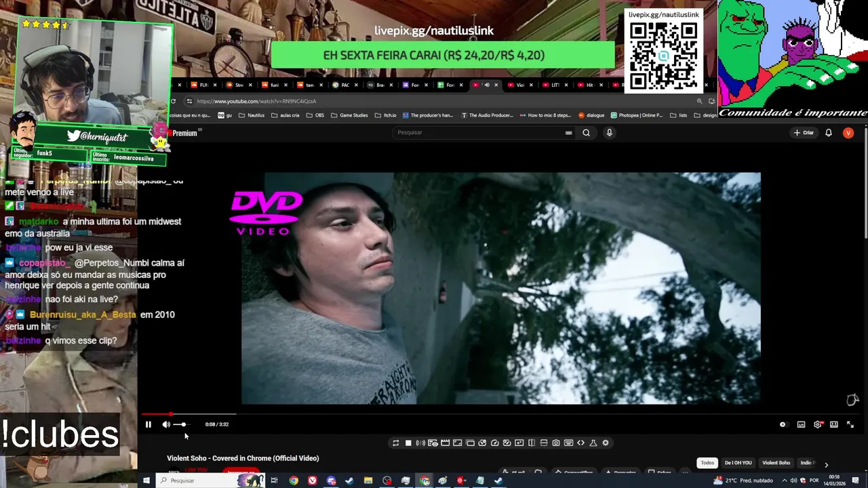Image resolution: width=868 pixels, height=488 pixels.
Task: Toggle theater mode in the player
Action: 834,424
